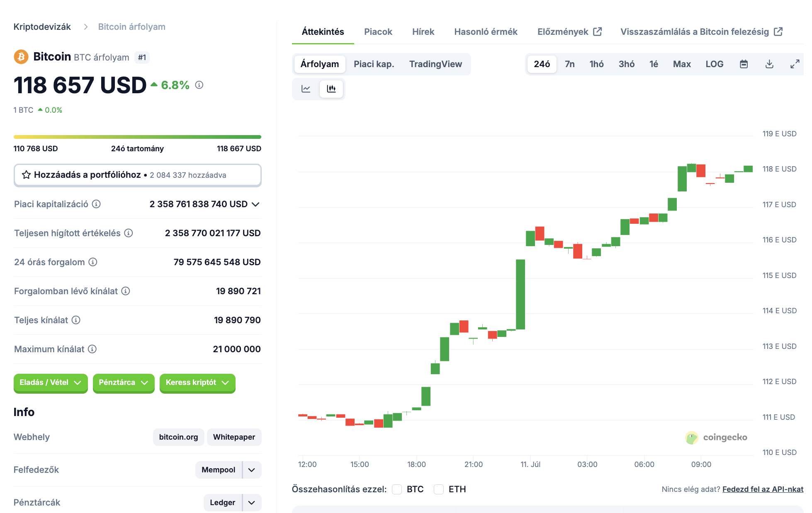Viewport: 812px width, 513px height.
Task: Open the Előzmények tab
Action: click(x=569, y=32)
